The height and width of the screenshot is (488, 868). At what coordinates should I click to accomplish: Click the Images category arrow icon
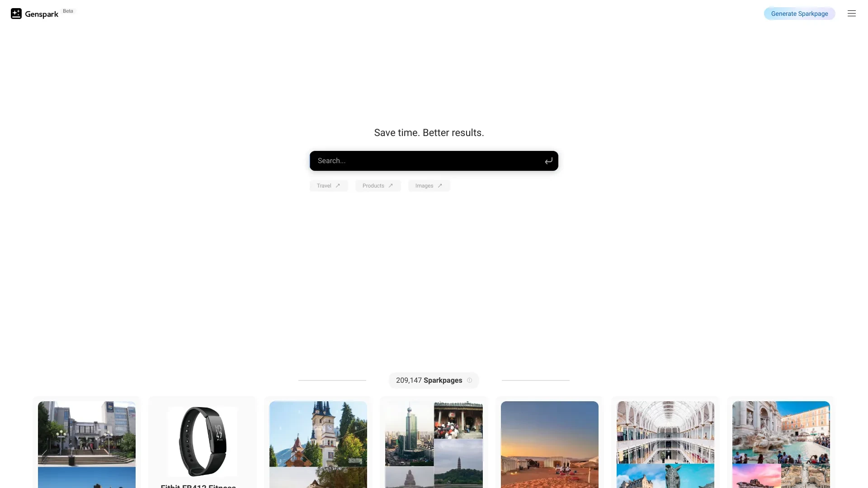pos(441,185)
